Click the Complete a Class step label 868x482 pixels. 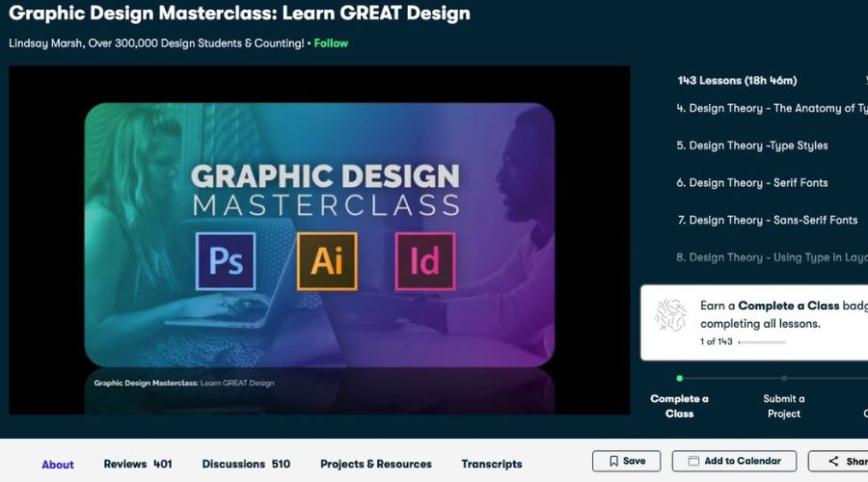click(x=679, y=406)
